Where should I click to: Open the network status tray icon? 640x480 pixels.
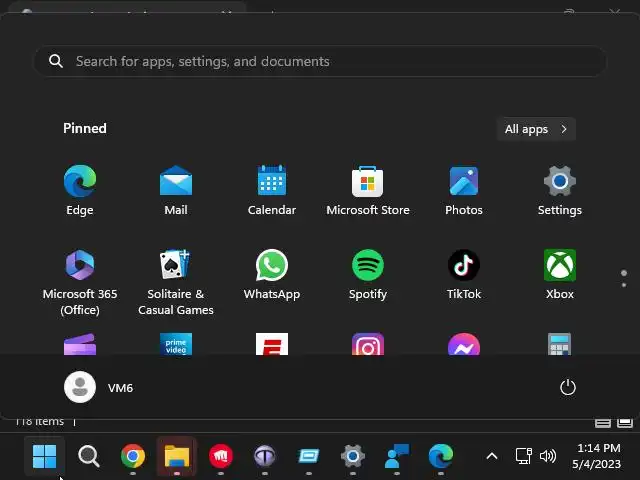pos(523,456)
